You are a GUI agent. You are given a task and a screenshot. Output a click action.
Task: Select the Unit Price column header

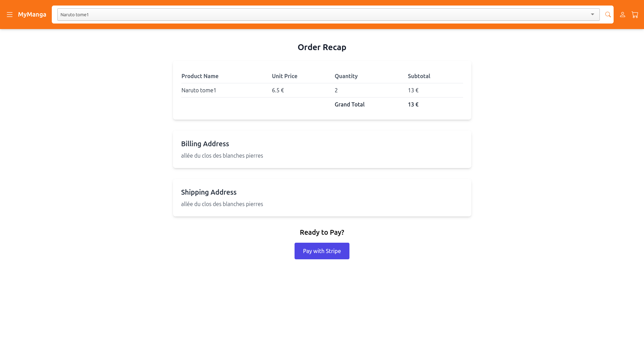(x=285, y=76)
